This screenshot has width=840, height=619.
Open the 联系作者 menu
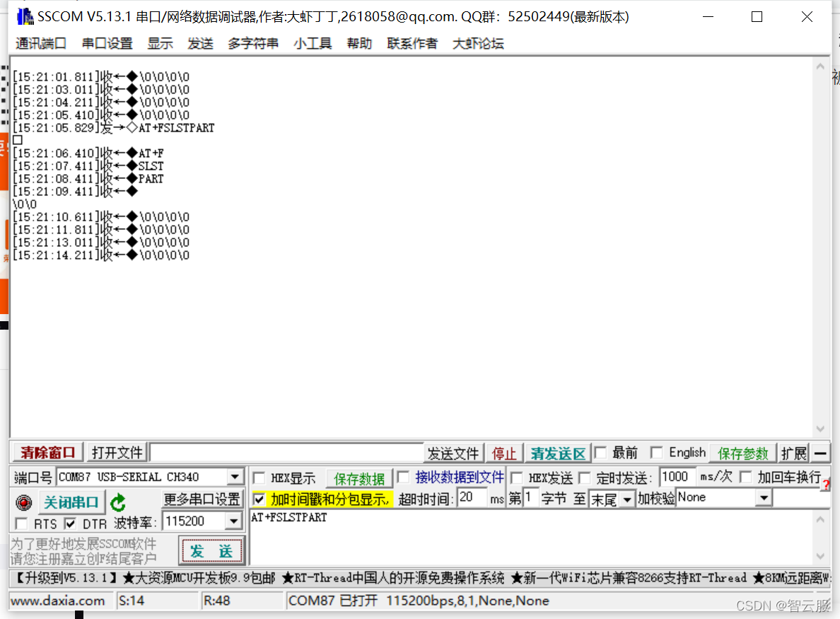(412, 43)
